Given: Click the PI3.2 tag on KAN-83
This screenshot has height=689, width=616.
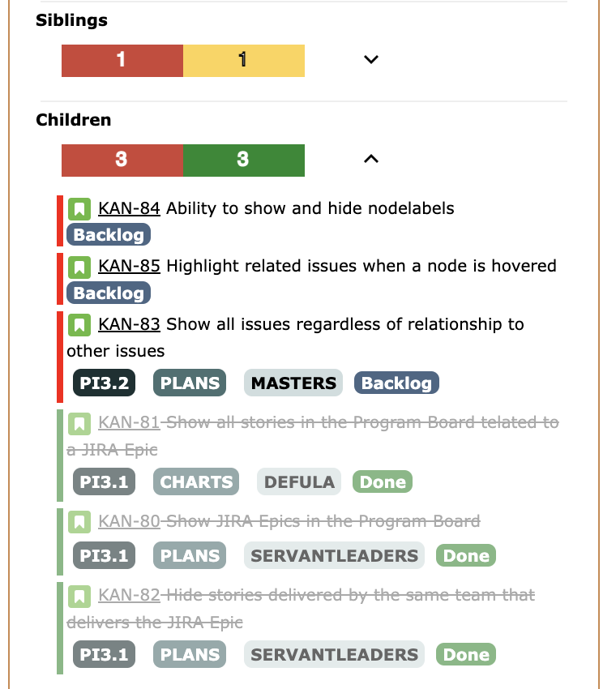Looking at the screenshot, I should coord(104,383).
